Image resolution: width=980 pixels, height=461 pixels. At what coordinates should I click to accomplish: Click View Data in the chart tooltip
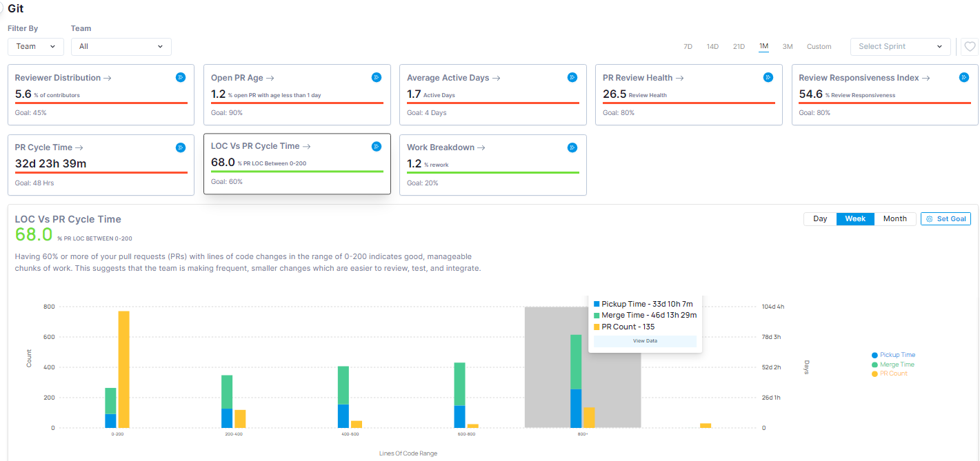(x=645, y=341)
